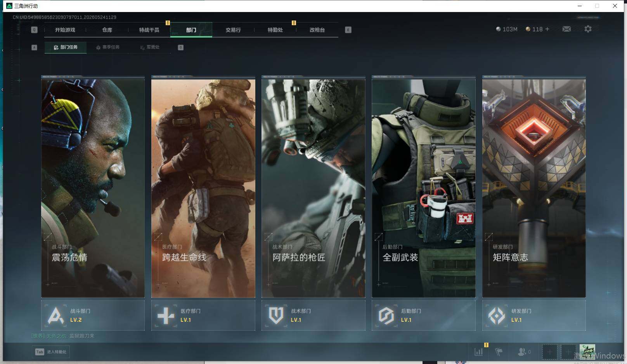Open the 开始游戏 tab
This screenshot has width=627, height=364.
point(65,30)
